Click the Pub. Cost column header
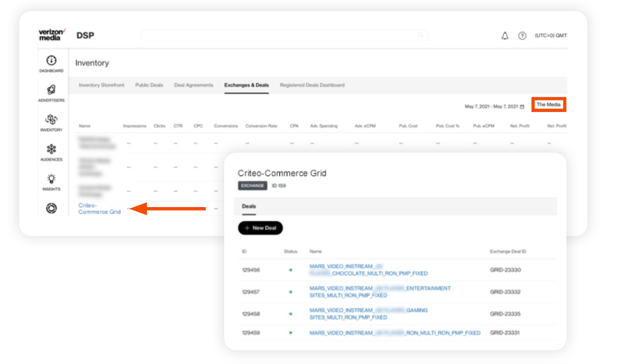This screenshot has width=617, height=364. [408, 126]
